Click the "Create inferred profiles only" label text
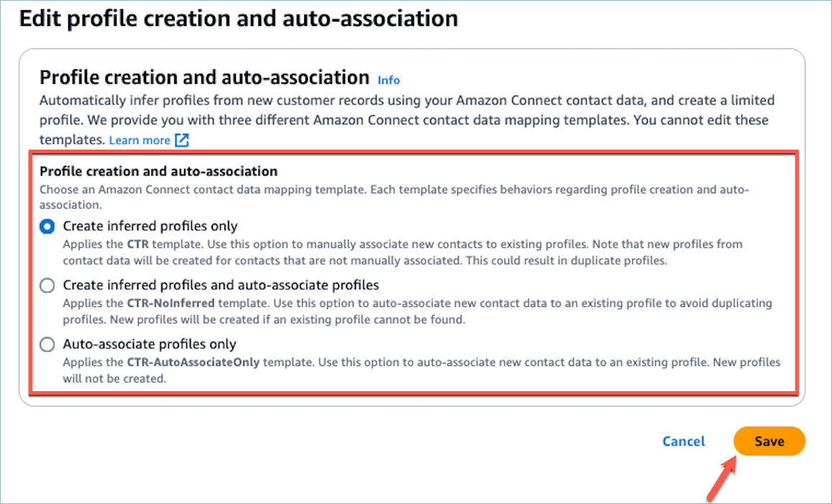 click(150, 226)
